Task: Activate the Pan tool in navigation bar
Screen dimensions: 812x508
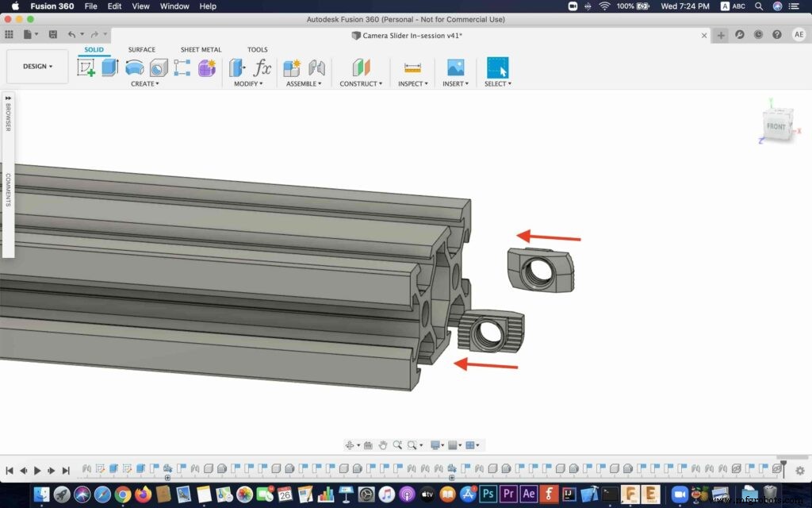Action: click(384, 445)
